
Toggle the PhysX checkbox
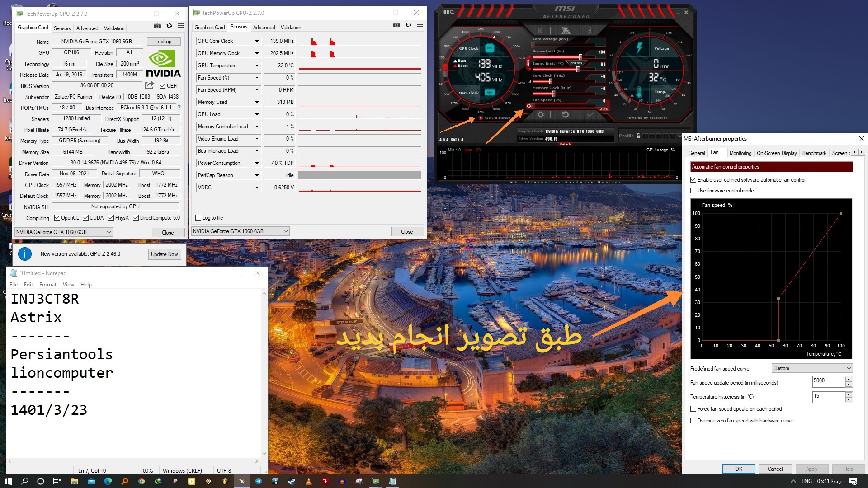click(x=111, y=218)
